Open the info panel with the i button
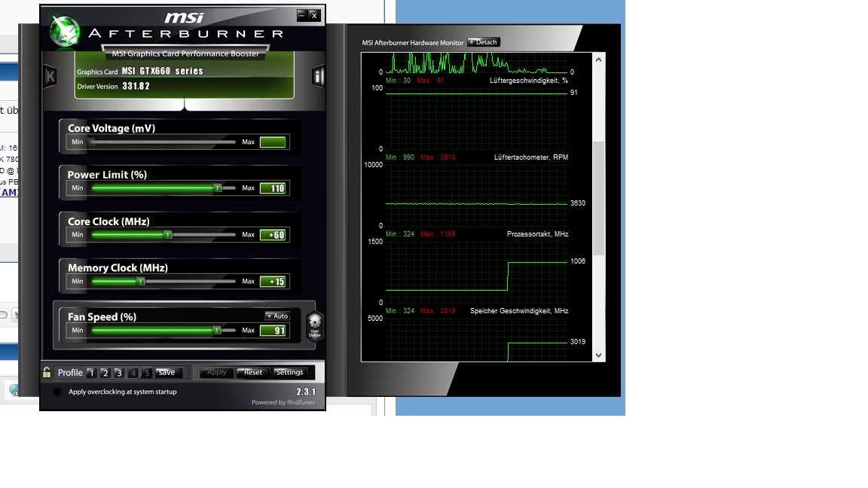This screenshot has height=488, width=868. 318,76
